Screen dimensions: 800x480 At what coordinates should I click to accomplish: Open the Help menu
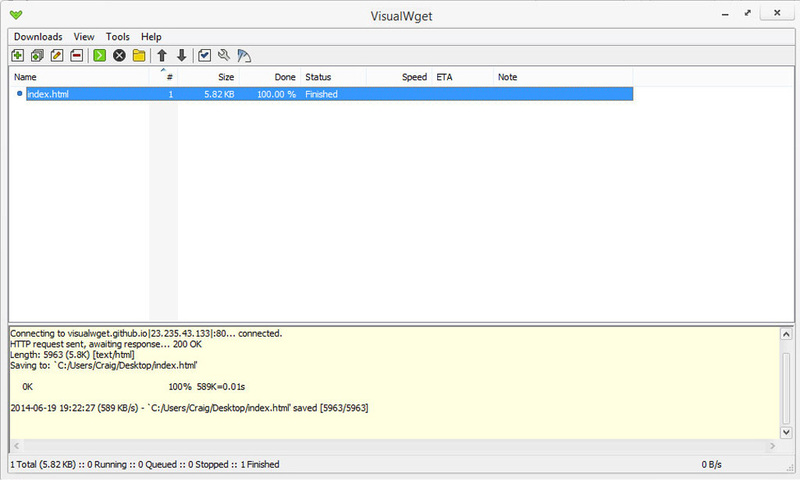151,37
